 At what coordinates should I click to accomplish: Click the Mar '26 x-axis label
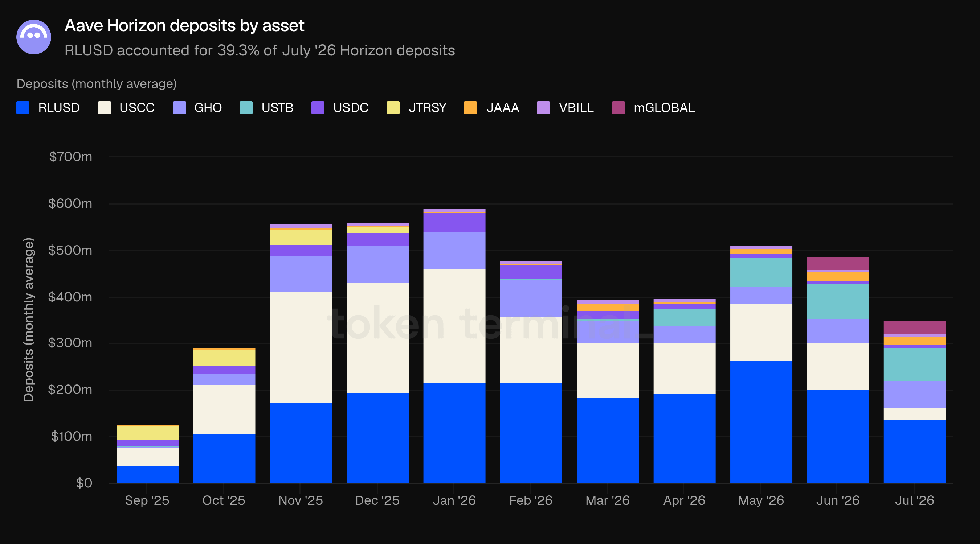pos(608,500)
